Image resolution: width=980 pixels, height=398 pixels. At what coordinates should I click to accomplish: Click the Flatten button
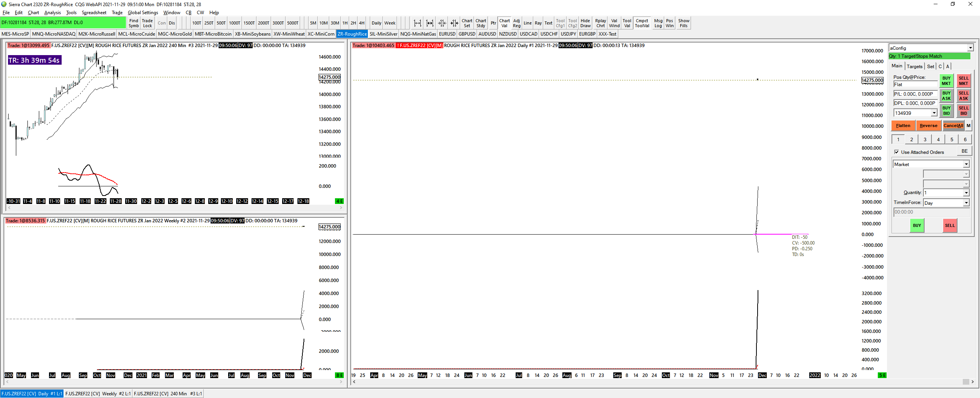pos(903,126)
